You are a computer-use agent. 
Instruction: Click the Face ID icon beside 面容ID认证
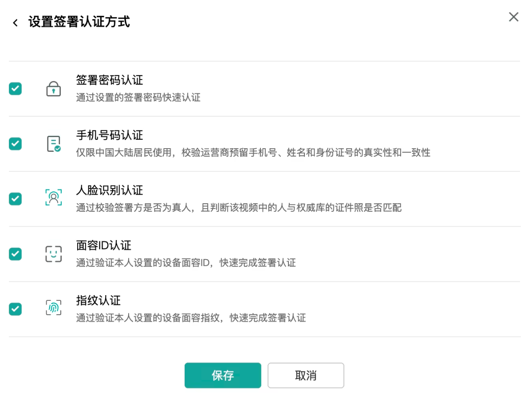coord(53,253)
